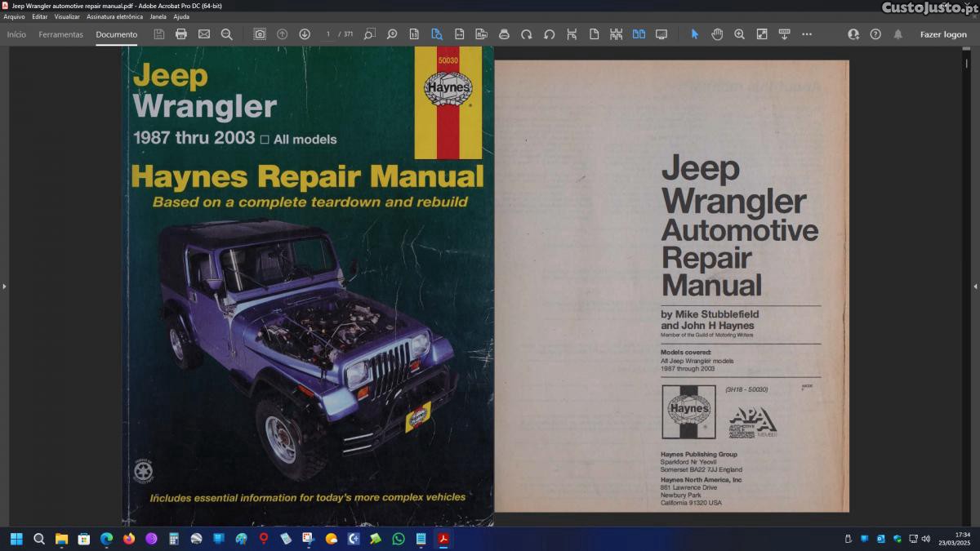Image resolution: width=980 pixels, height=551 pixels.
Task: Open the Help question mark icon
Action: click(x=875, y=34)
